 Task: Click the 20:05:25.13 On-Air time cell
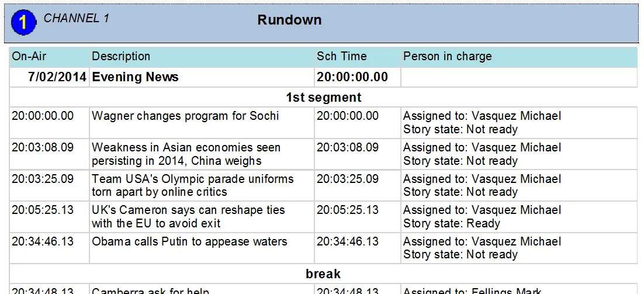(43, 210)
